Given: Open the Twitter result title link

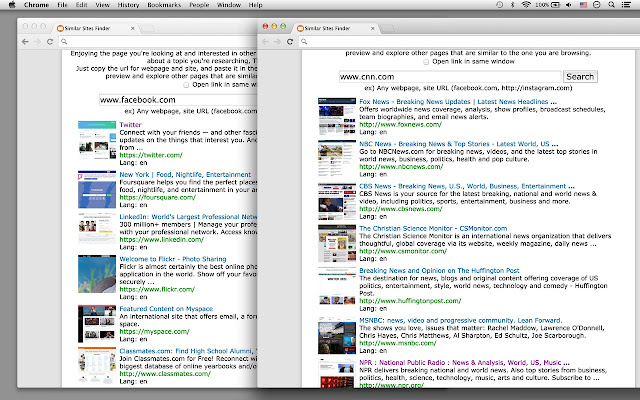Looking at the screenshot, I should click(130, 125).
